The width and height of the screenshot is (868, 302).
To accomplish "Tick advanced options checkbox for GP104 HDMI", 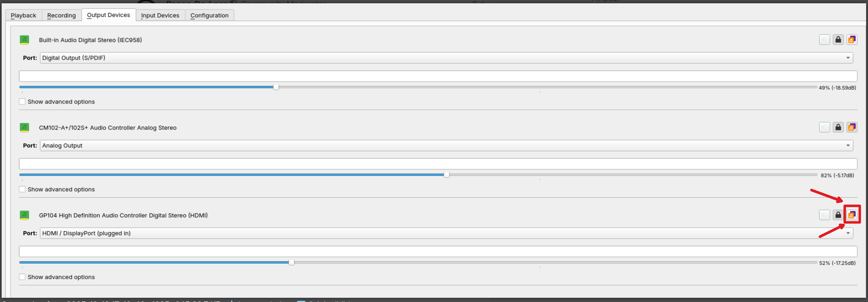I will point(22,277).
